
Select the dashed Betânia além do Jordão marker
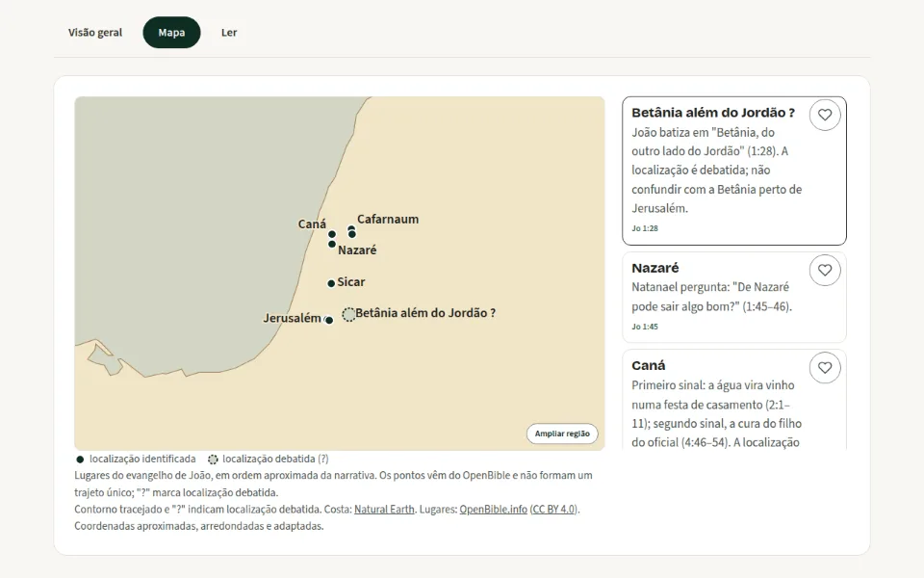pyautogui.click(x=348, y=315)
